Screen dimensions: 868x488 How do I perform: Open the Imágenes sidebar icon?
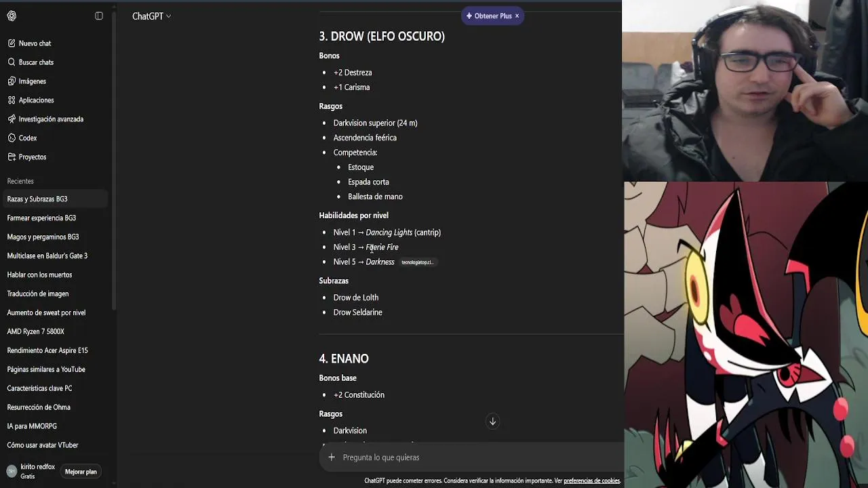coord(12,81)
